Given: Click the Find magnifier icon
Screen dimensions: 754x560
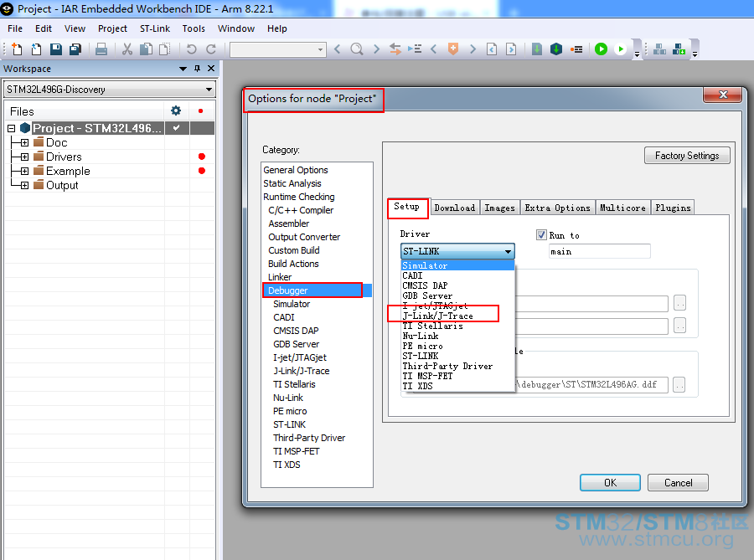Looking at the screenshot, I should [x=357, y=49].
